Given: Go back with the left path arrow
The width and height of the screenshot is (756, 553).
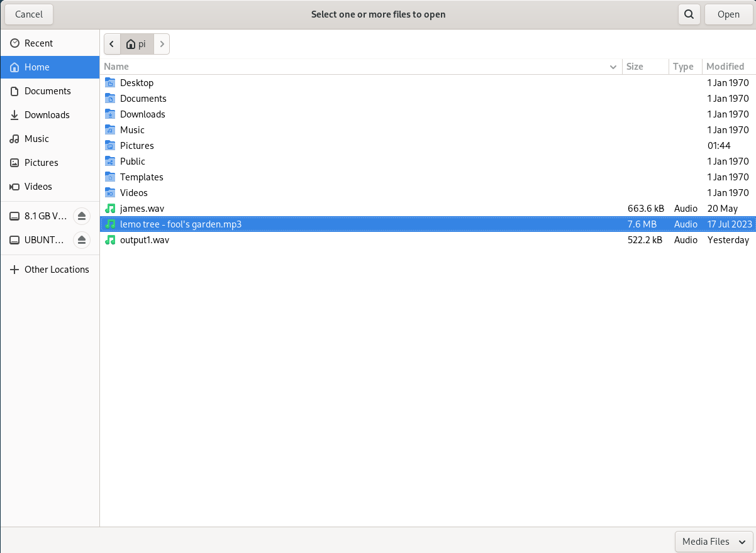Looking at the screenshot, I should (x=112, y=44).
